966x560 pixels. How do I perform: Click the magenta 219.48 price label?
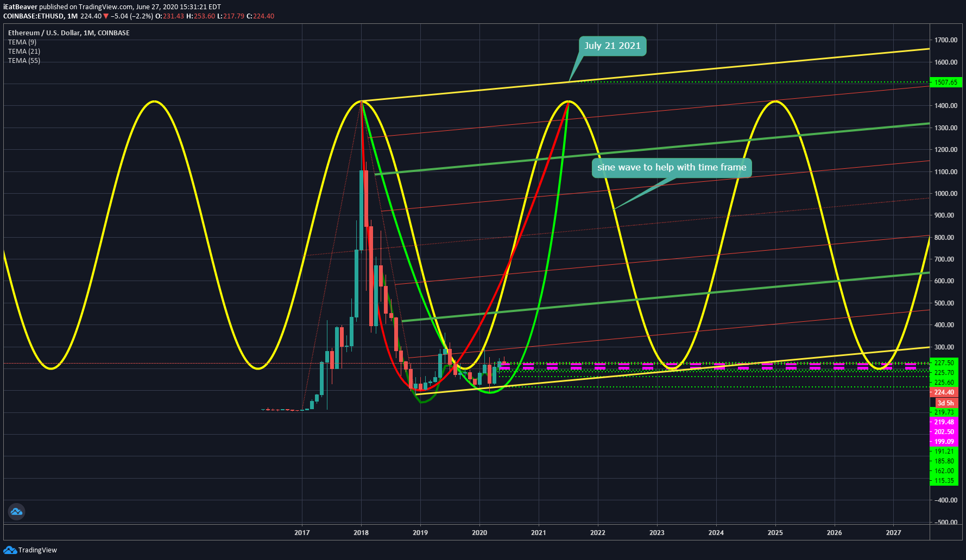pyautogui.click(x=944, y=422)
